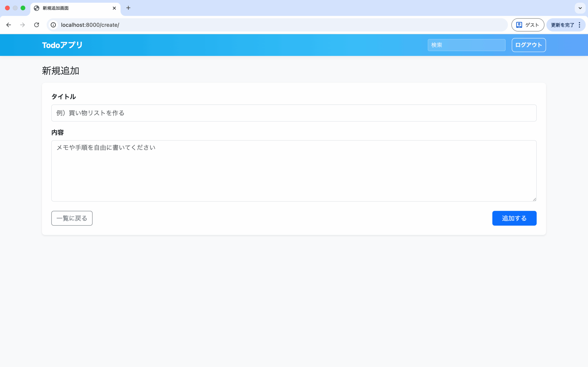Focus the 検索 search field
The height and width of the screenshot is (367, 588).
click(x=466, y=45)
